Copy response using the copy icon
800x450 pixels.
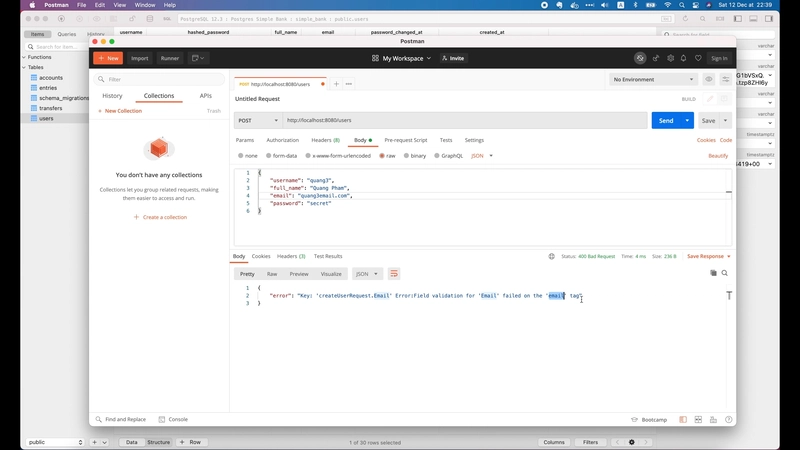pos(713,273)
